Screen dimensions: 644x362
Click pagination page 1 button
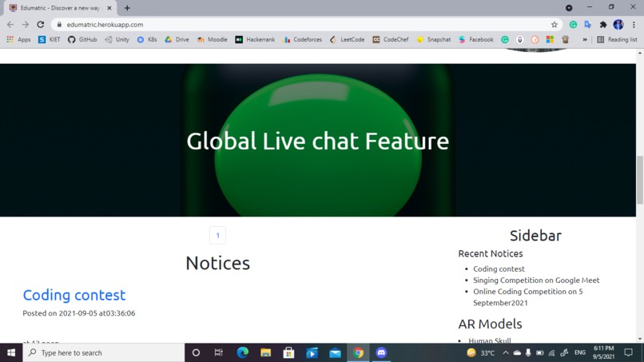pyautogui.click(x=217, y=236)
